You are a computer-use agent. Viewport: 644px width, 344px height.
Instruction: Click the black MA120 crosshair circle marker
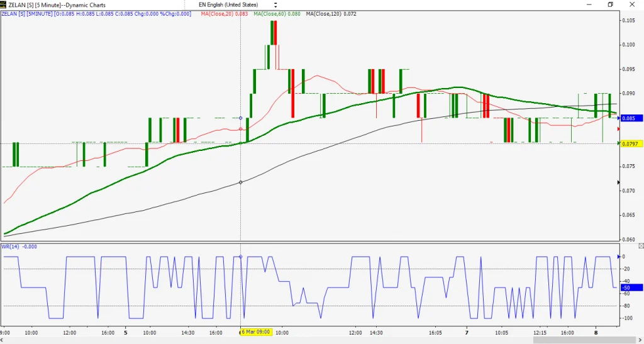241,182
